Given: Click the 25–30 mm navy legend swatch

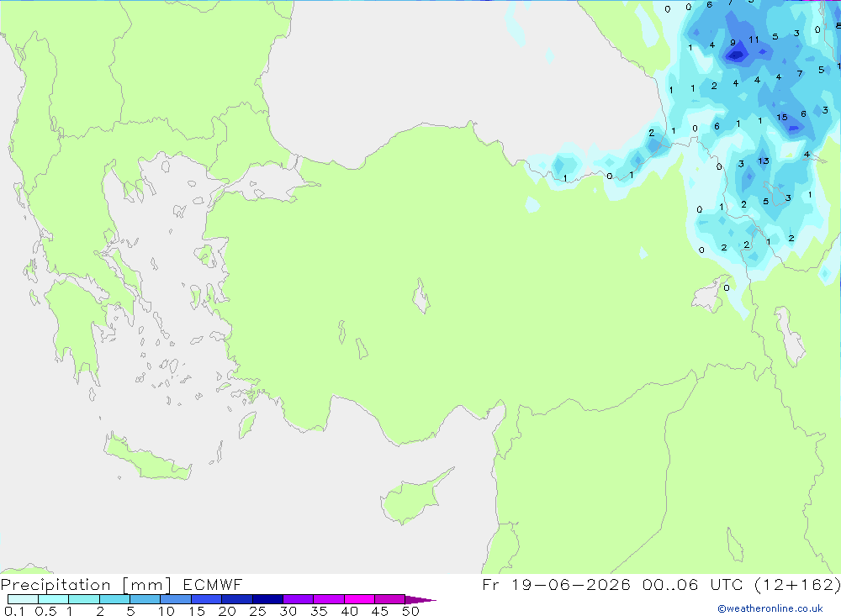Looking at the screenshot, I should coord(267,599).
